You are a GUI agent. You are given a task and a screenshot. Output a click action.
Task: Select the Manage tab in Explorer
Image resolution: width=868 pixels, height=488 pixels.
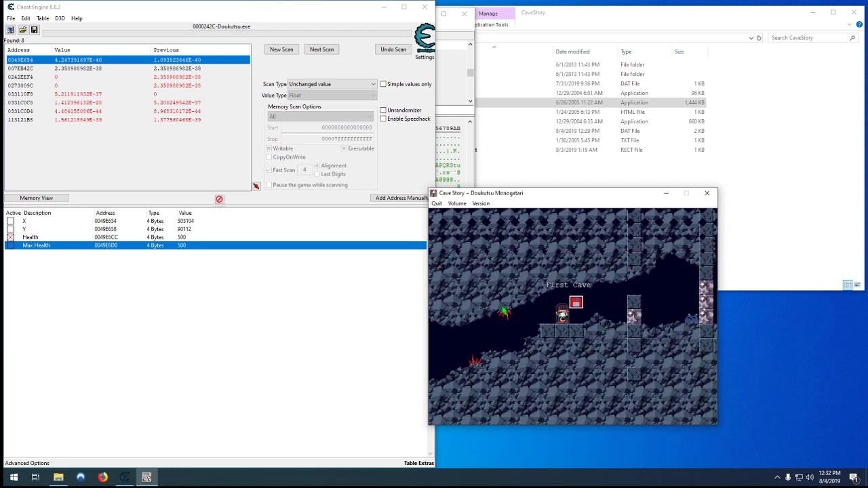(x=488, y=14)
